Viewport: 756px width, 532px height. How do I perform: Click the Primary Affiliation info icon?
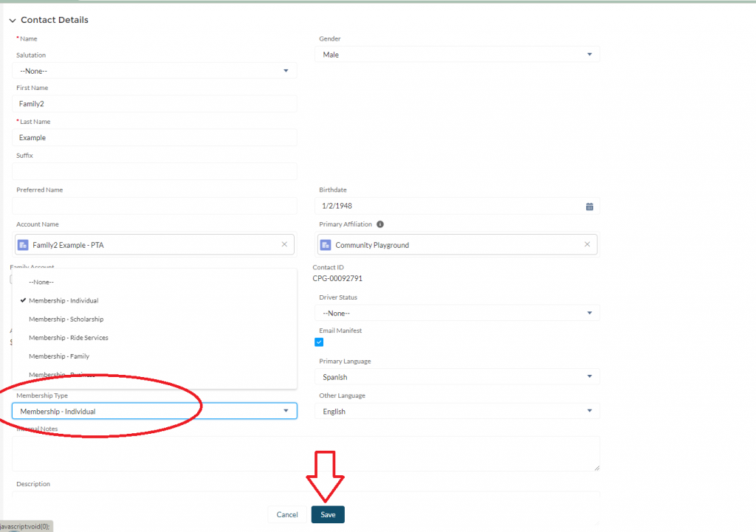pos(380,224)
